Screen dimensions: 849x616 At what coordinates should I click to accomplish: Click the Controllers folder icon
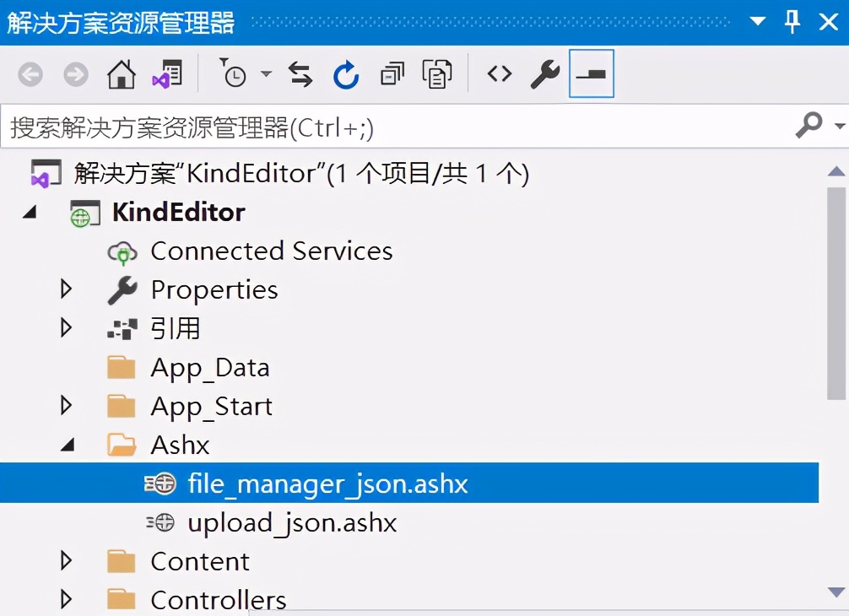pyautogui.click(x=122, y=599)
